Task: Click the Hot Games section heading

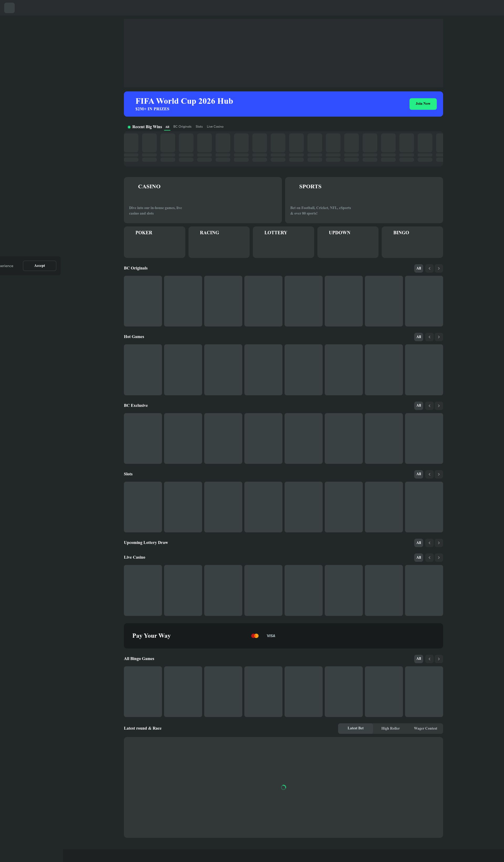Action: coord(134,337)
